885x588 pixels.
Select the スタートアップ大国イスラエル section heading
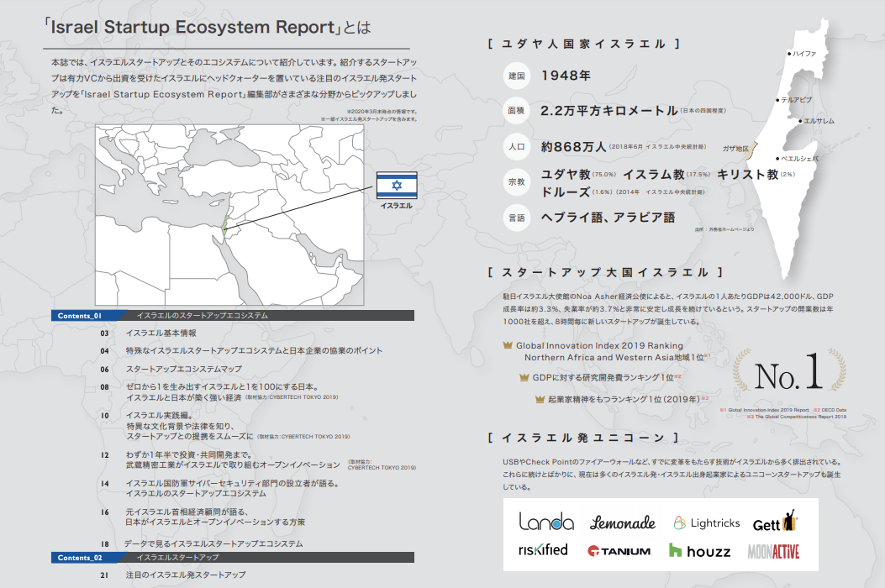606,272
